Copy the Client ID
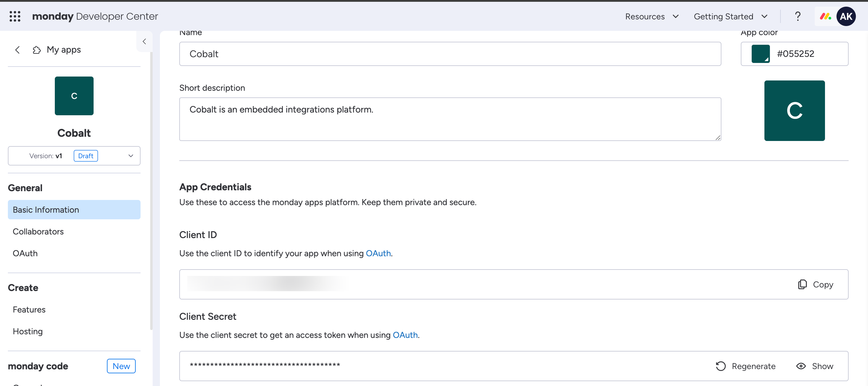This screenshot has width=868, height=386. coord(815,284)
